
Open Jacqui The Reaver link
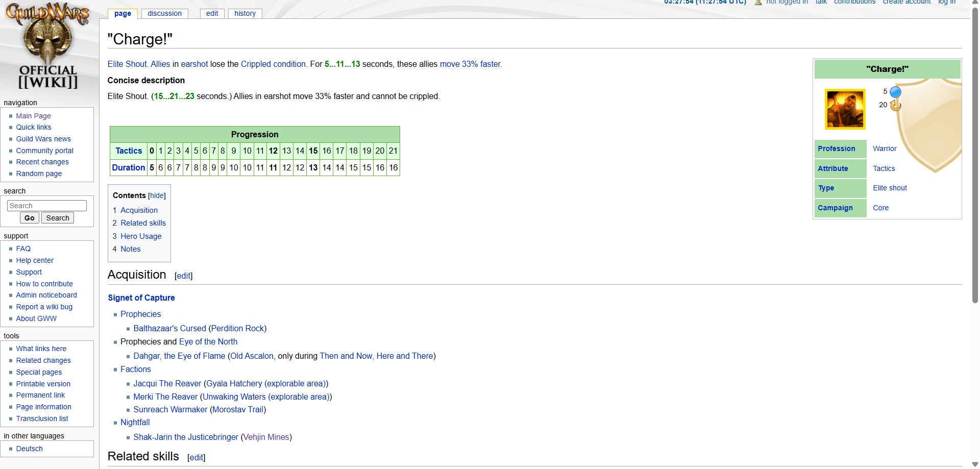tap(167, 383)
